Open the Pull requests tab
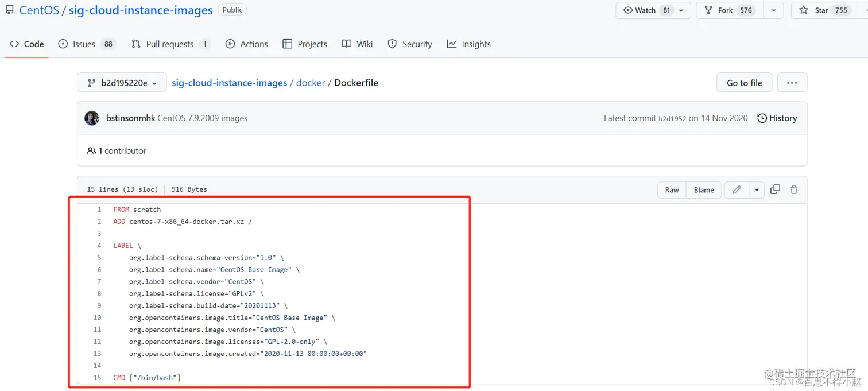Image resolution: width=868 pixels, height=391 pixels. (170, 44)
